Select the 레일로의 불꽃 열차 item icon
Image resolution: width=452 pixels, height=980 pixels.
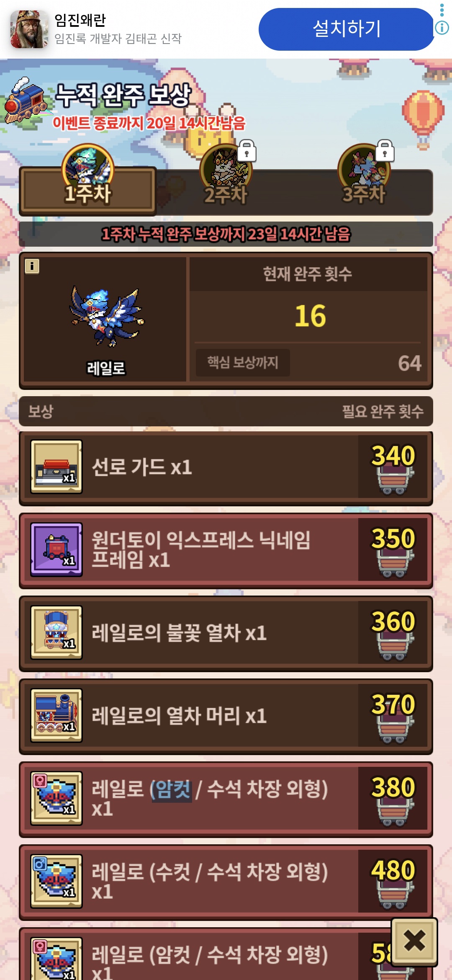(56, 632)
